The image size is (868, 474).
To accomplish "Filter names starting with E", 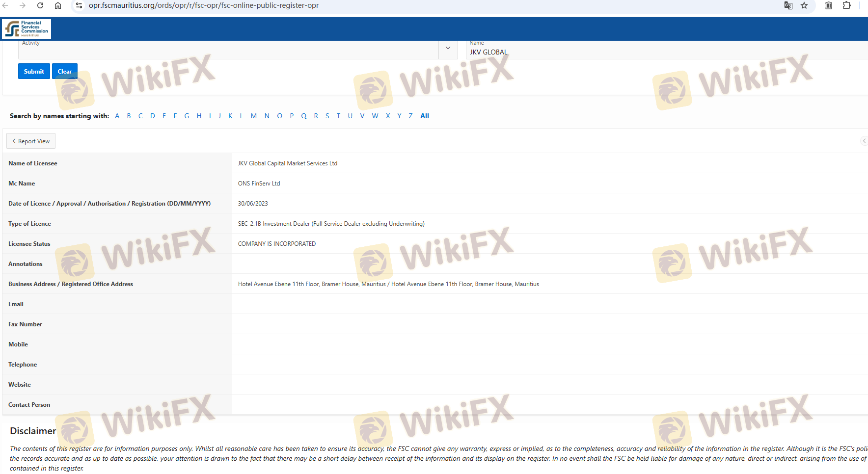I will pyautogui.click(x=164, y=116).
